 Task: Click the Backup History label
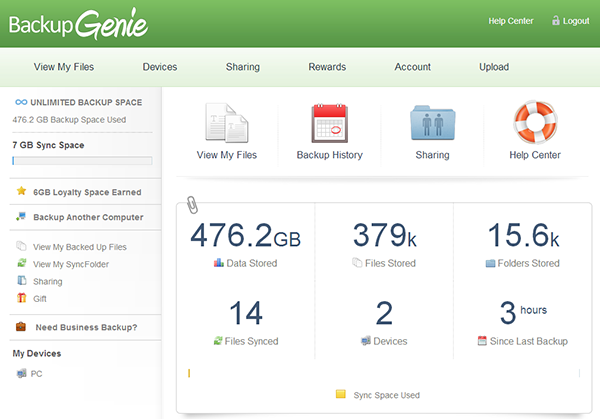(x=329, y=155)
